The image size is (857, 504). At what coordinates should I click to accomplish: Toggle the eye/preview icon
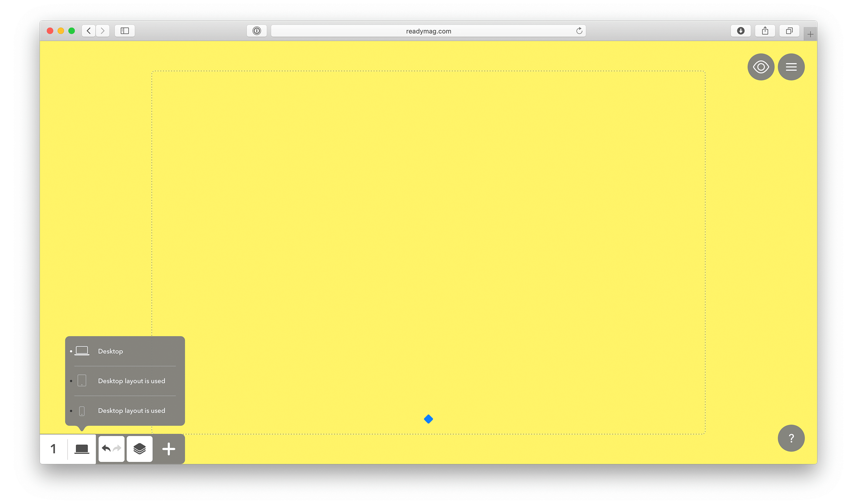click(761, 67)
